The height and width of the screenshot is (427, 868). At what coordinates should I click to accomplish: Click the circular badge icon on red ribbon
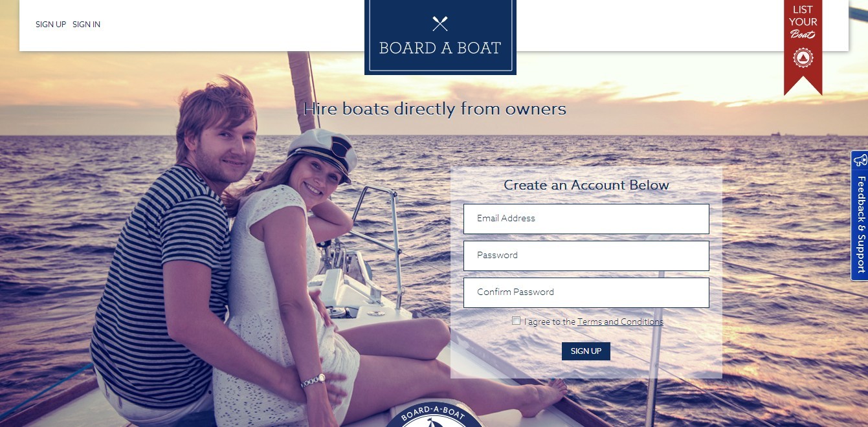pyautogui.click(x=803, y=58)
